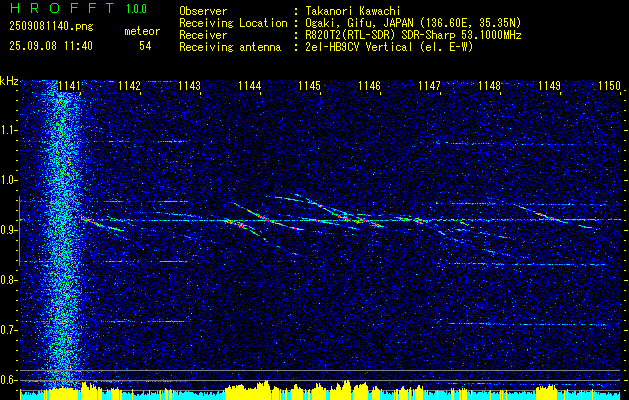Click 2el-HB9CV Vertical antenna text
Screen dimensions: 629x400
(389, 47)
